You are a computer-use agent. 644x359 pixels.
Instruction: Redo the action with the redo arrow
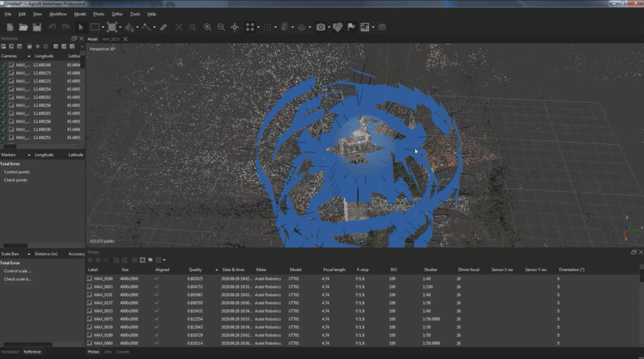[x=65, y=27]
